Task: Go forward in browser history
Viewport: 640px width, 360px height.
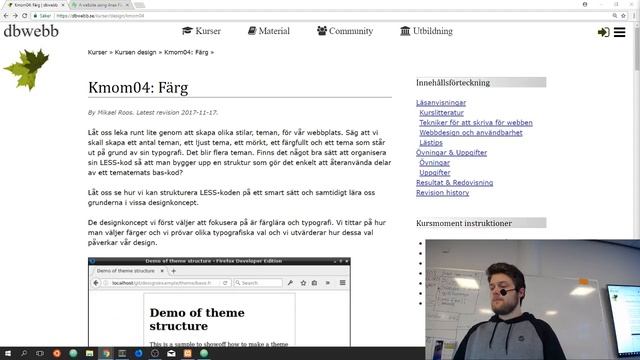Action: coord(15,16)
